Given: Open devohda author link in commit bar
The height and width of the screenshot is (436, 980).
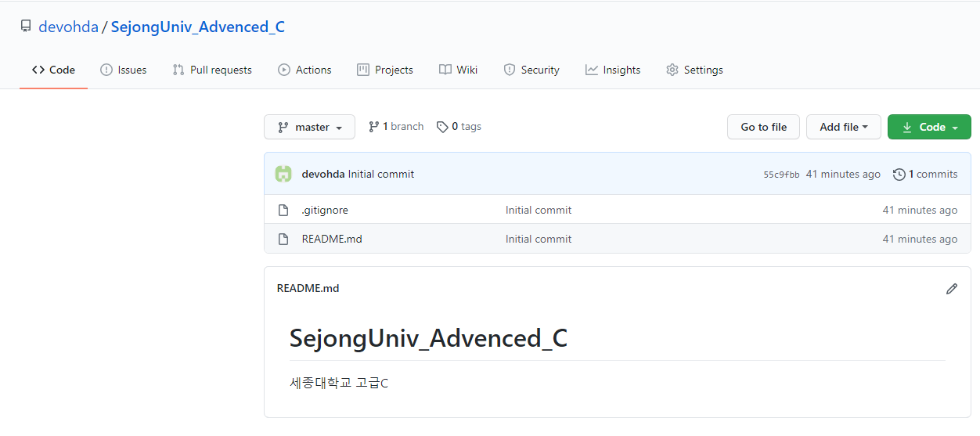Looking at the screenshot, I should (323, 174).
